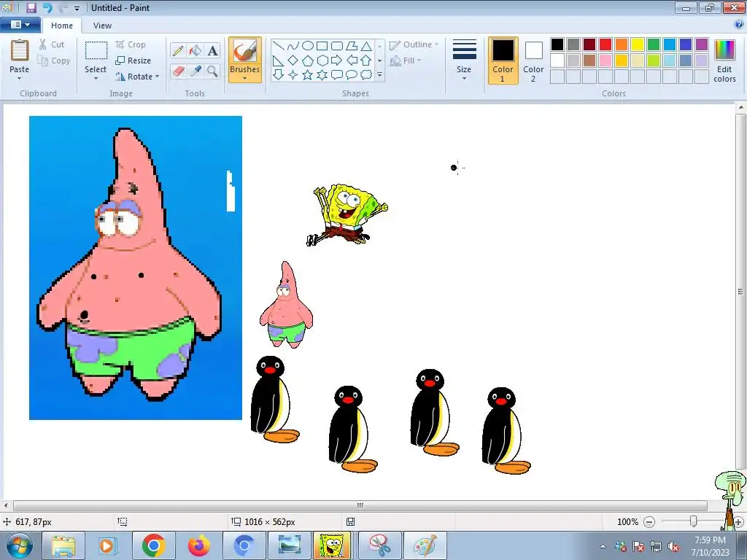Choose the purple color swatch
Image resolution: width=747 pixels, height=560 pixels.
702,44
